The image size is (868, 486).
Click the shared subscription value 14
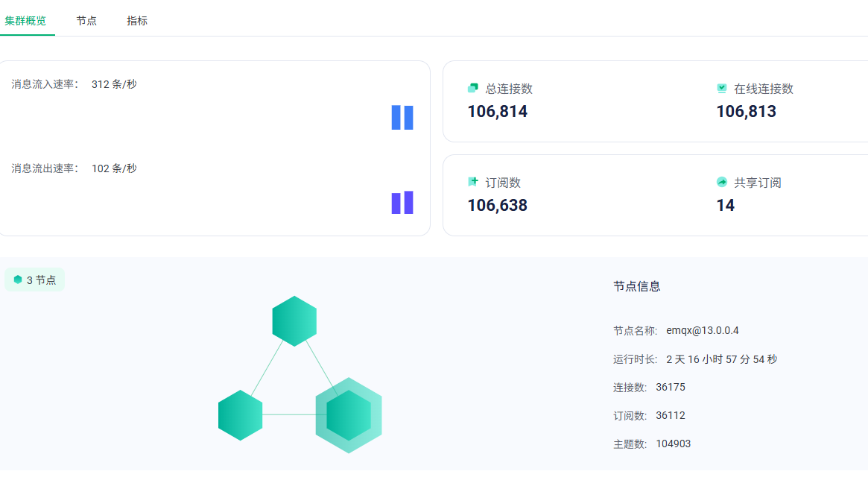tap(725, 206)
